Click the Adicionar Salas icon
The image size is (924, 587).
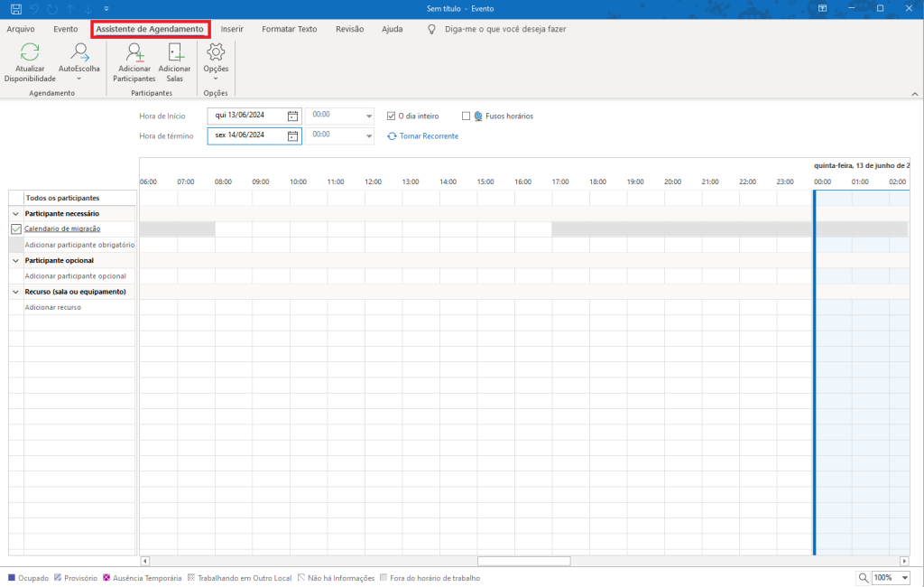click(174, 54)
